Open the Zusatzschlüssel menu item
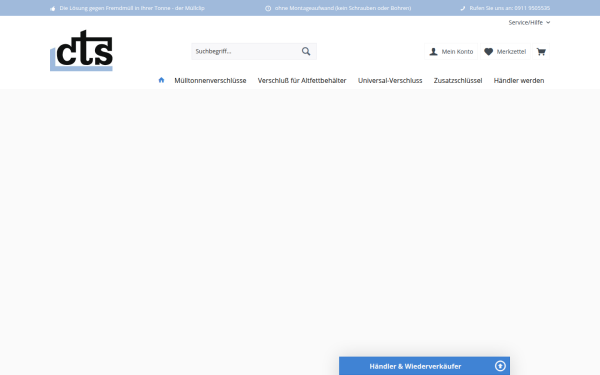 pyautogui.click(x=458, y=80)
